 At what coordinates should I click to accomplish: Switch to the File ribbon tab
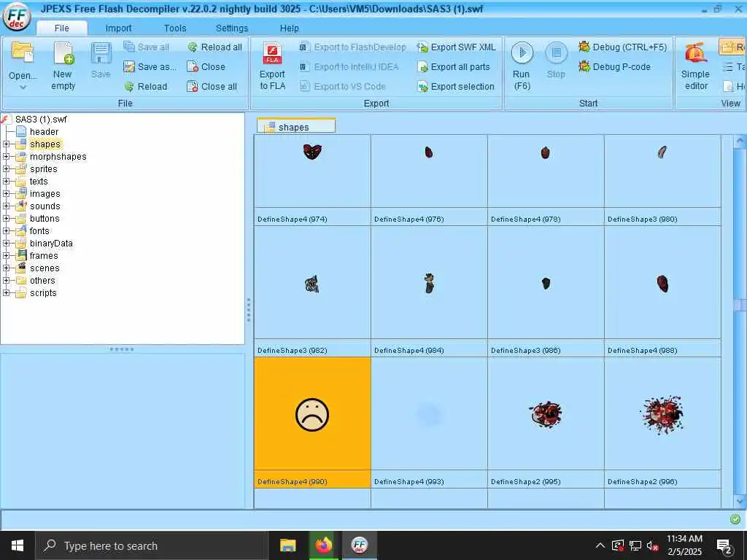[62, 28]
